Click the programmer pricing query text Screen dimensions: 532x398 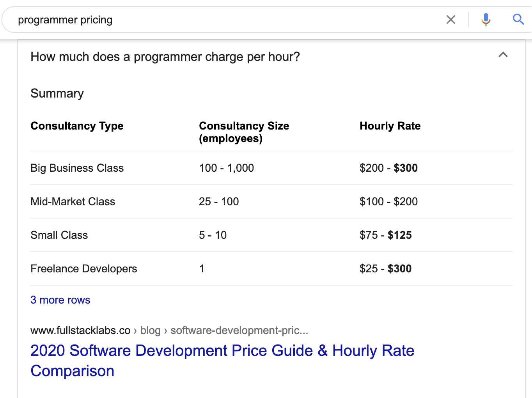(x=65, y=20)
